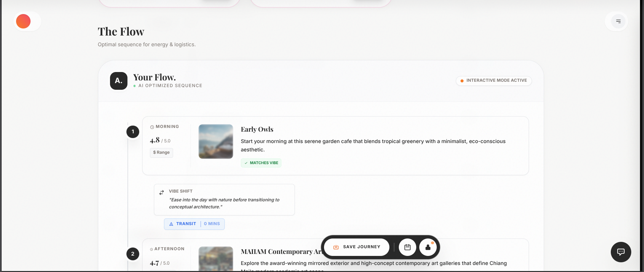The image size is (644, 272).
Task: Click the Early Owls description text
Action: coord(373,145)
